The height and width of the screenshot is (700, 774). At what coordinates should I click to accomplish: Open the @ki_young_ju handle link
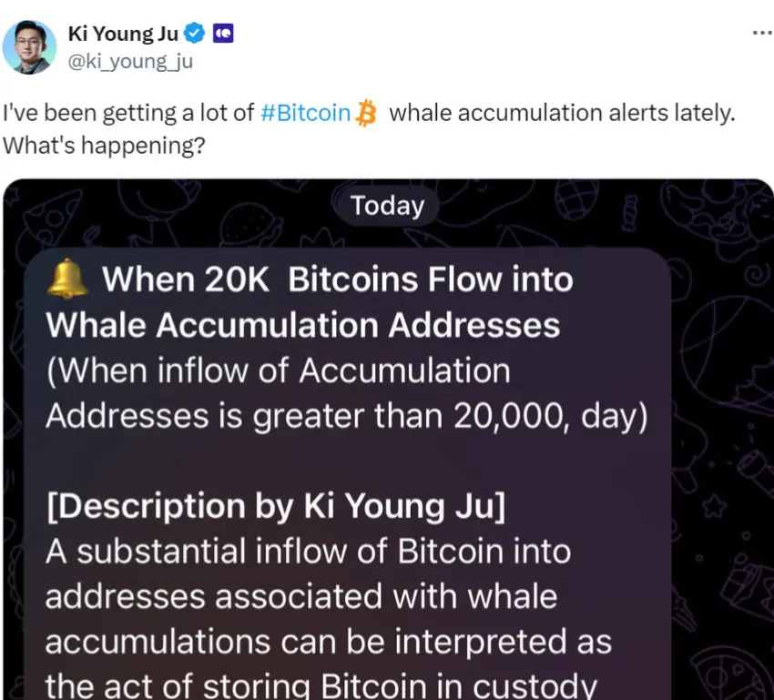(130, 61)
